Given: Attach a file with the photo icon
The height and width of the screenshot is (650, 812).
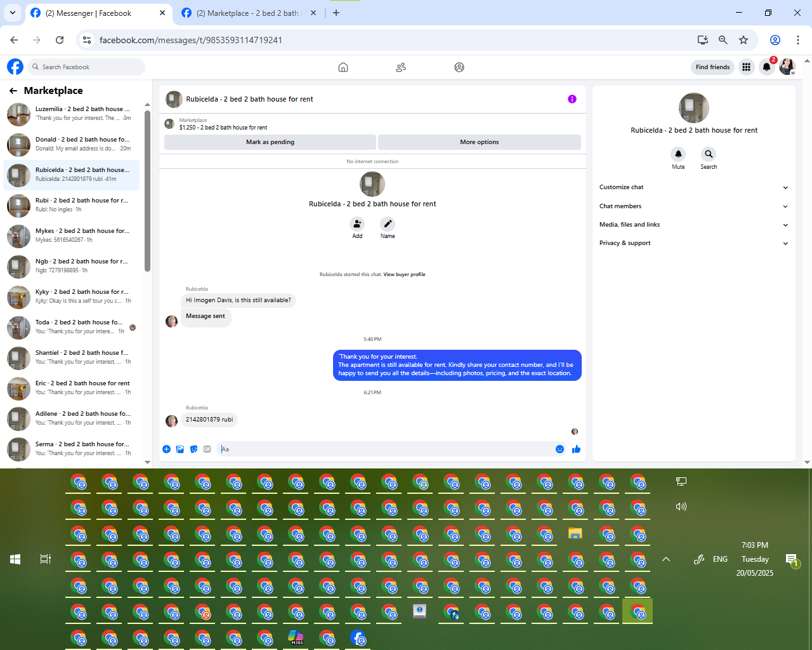Looking at the screenshot, I should [180, 449].
